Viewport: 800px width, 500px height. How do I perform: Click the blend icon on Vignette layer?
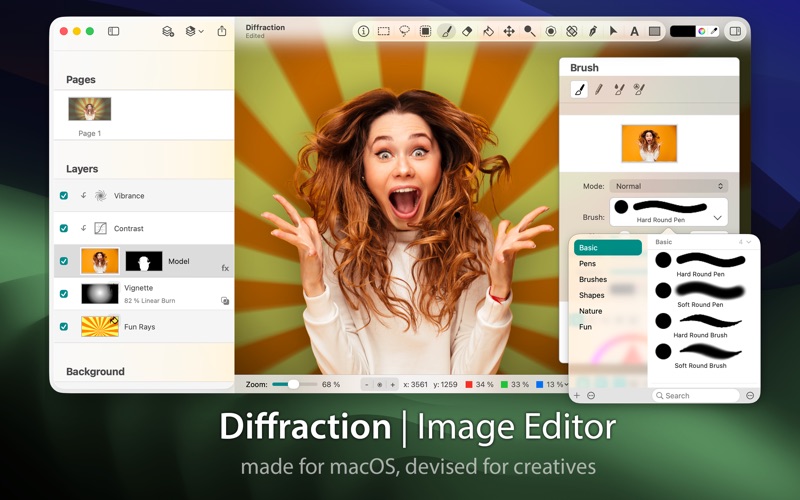224,301
